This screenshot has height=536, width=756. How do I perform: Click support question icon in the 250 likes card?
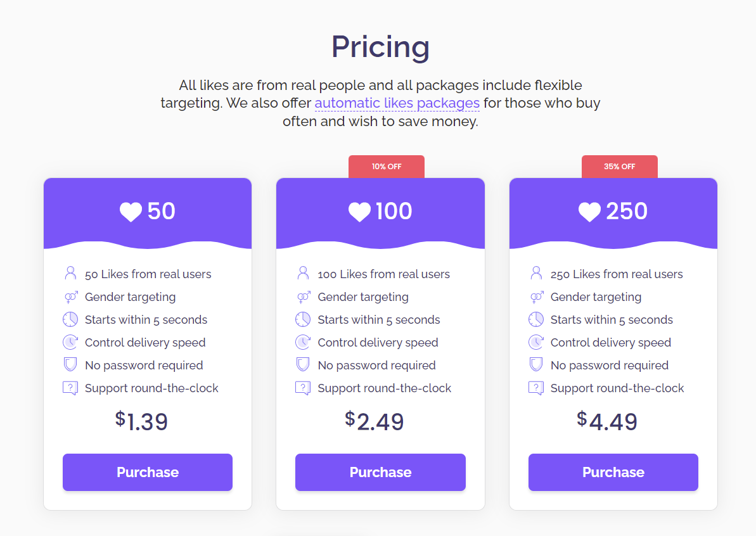pos(536,388)
